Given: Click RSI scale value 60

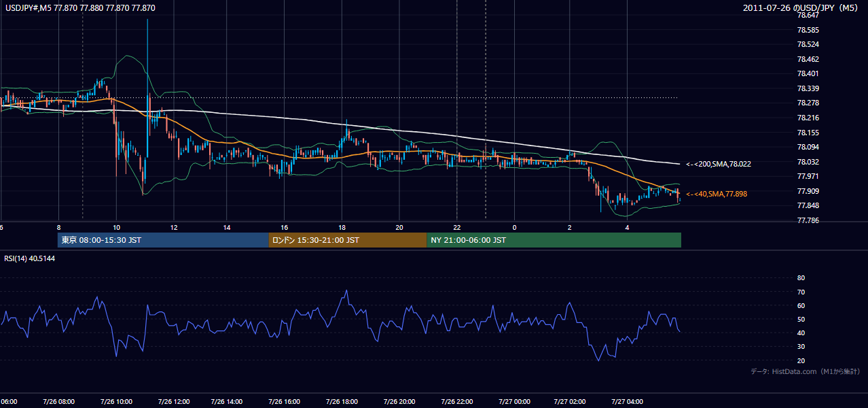Looking at the screenshot, I should click(x=801, y=306).
